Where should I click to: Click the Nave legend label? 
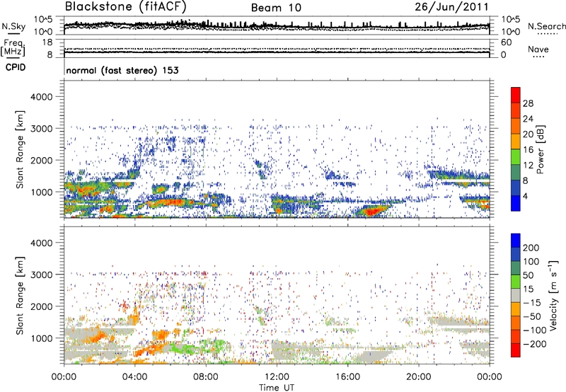(538, 49)
